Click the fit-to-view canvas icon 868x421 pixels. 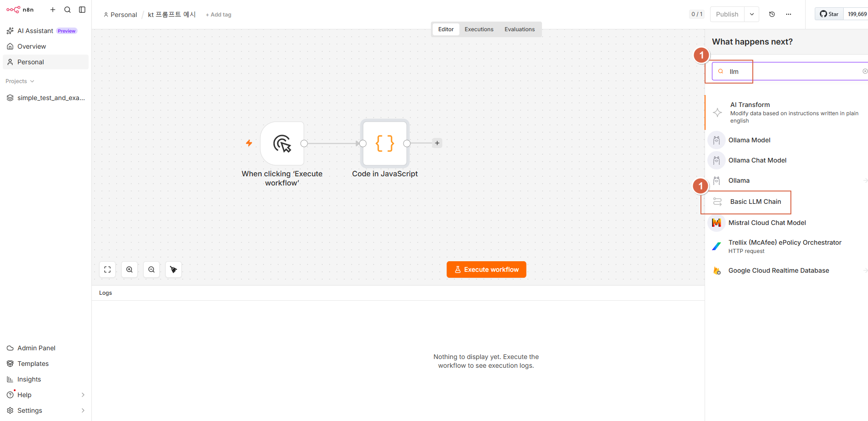tap(107, 269)
